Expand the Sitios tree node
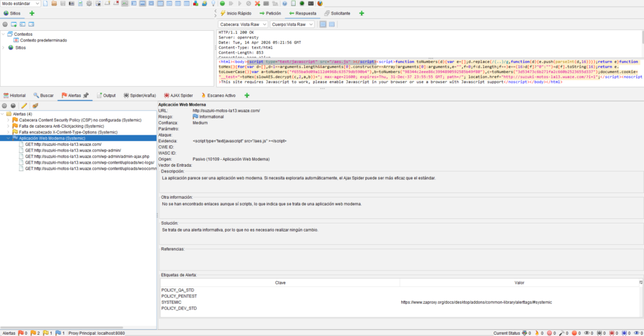Viewport: 644px width, 336px height. pyautogui.click(x=3, y=48)
